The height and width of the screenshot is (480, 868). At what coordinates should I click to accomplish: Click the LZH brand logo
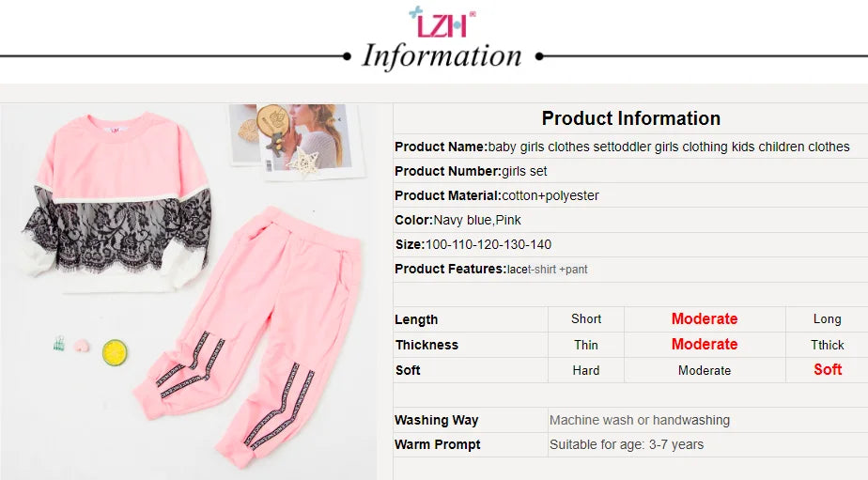coord(442,23)
